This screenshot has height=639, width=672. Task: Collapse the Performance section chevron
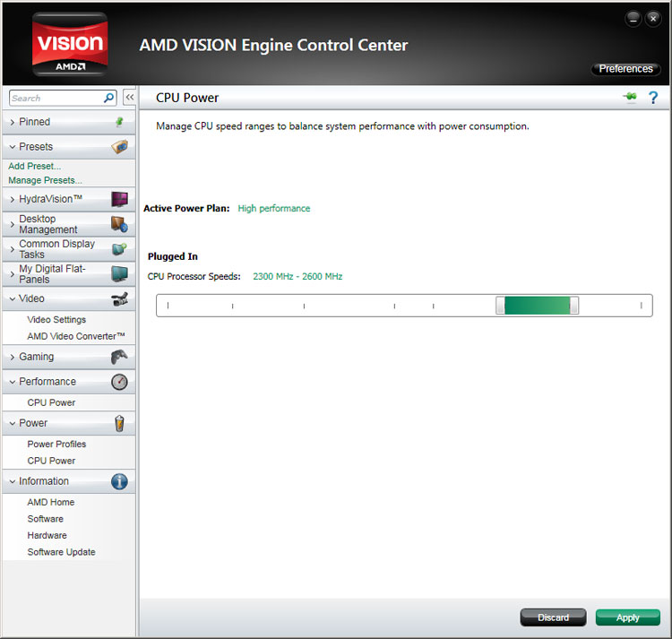pos(12,382)
